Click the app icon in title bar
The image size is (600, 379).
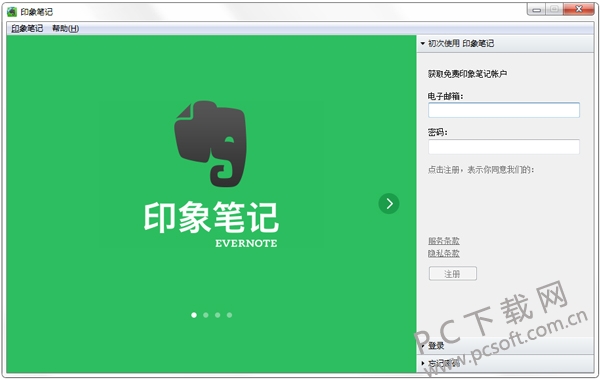(12, 11)
